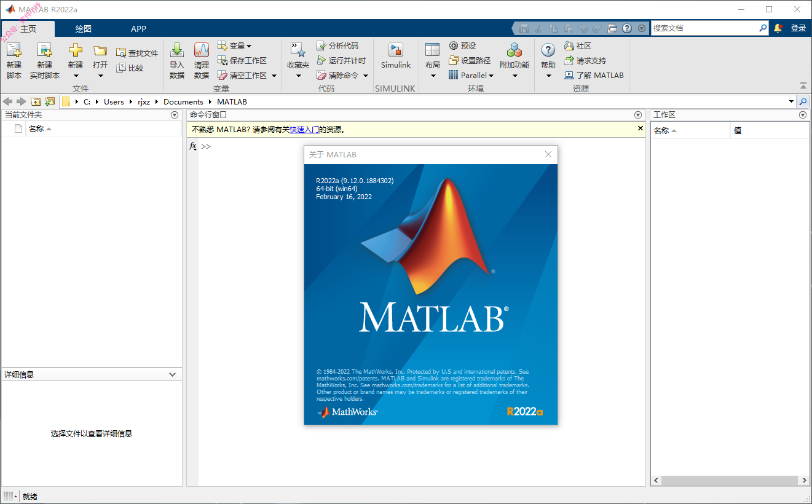Viewport: 812px width, 504px height.
Task: Sort Current Folder by Name (名称) column
Action: click(x=40, y=129)
